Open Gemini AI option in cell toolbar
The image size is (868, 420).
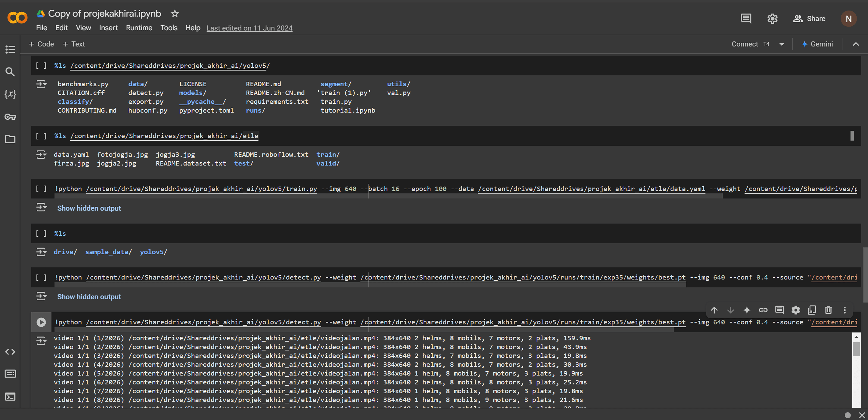pos(747,310)
